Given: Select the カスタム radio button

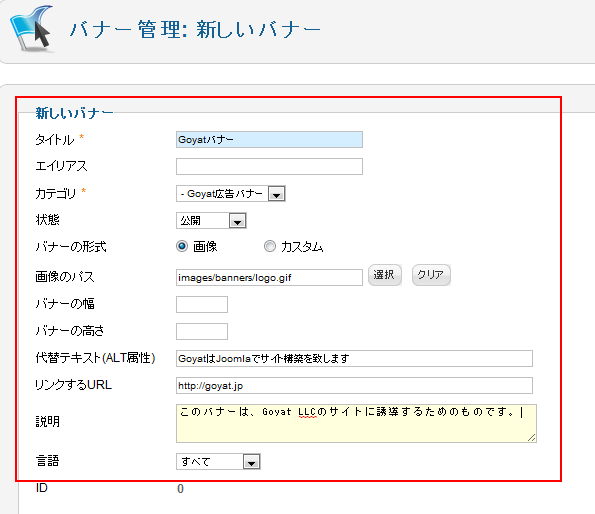Looking at the screenshot, I should (270, 246).
